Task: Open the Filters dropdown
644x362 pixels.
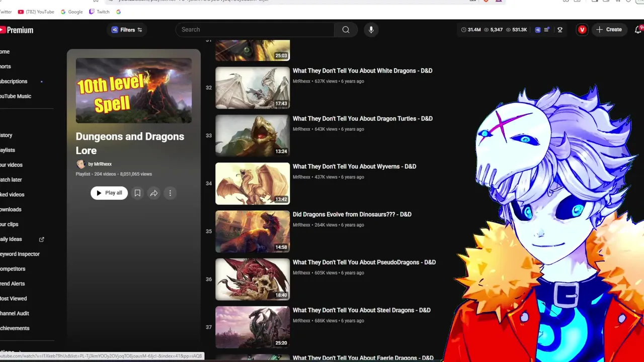Action: click(x=127, y=30)
